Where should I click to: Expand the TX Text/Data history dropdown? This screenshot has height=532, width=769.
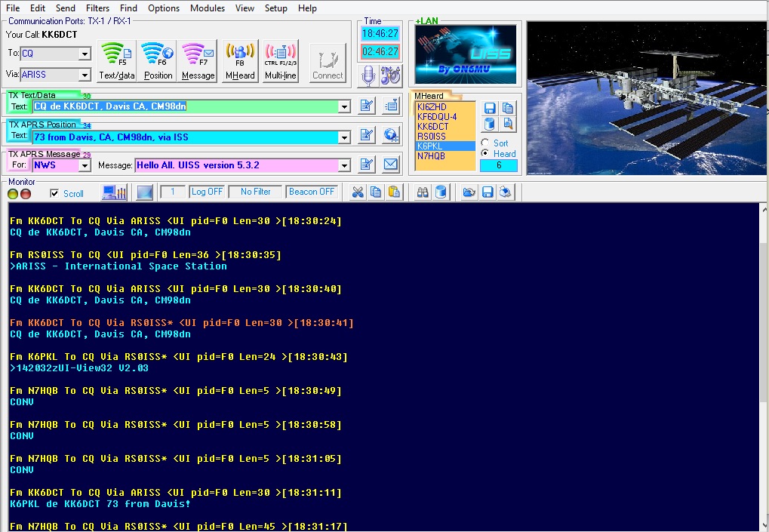pos(345,105)
